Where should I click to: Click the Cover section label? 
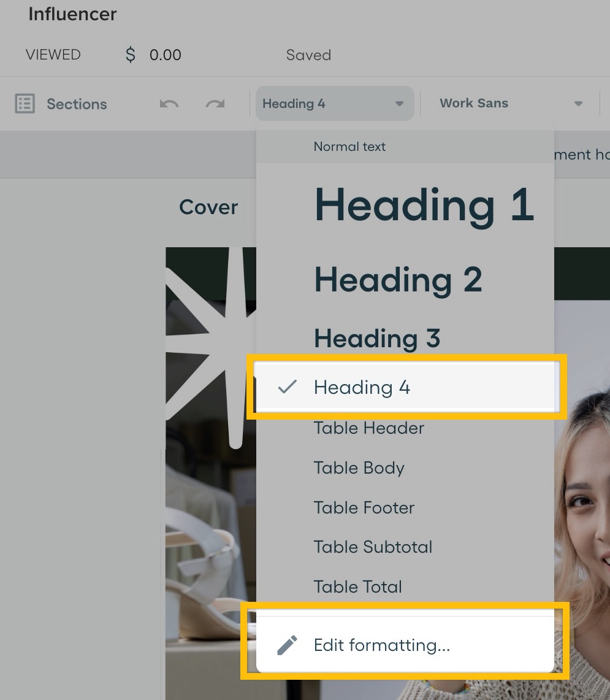coord(208,207)
